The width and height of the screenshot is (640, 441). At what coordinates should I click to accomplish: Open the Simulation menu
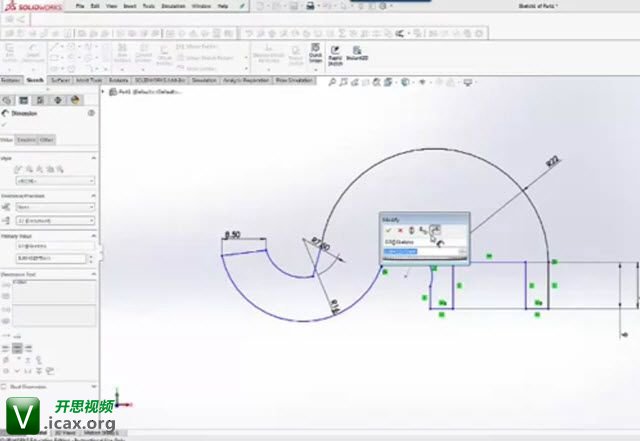[x=173, y=6]
